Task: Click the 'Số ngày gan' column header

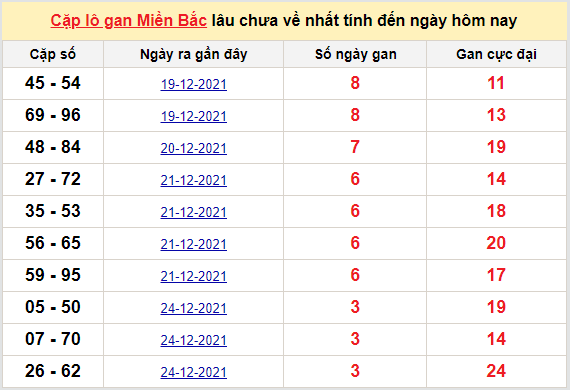Action: tap(355, 55)
